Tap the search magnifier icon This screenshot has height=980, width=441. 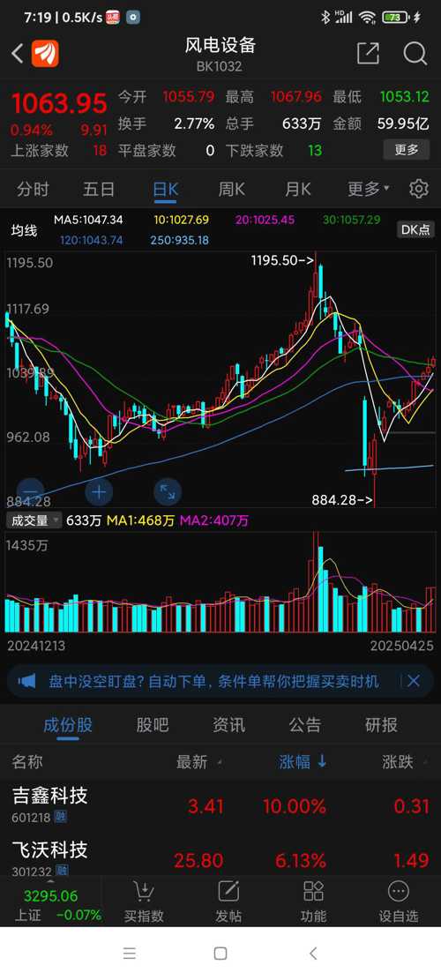[415, 54]
